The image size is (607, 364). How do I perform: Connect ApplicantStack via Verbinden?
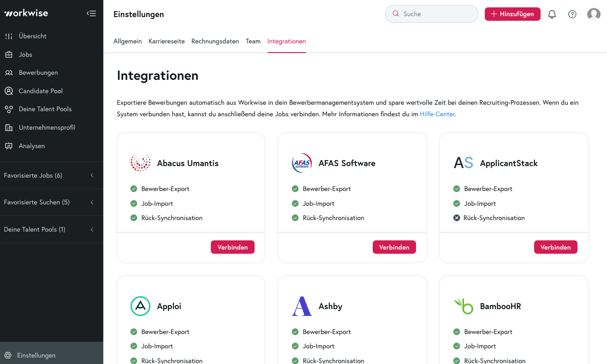click(556, 247)
